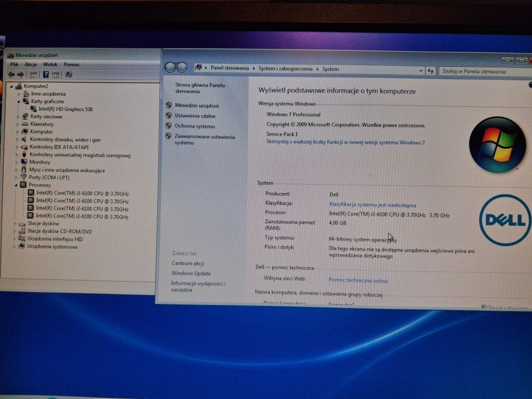Expand the Stacje dysków node

point(15,223)
